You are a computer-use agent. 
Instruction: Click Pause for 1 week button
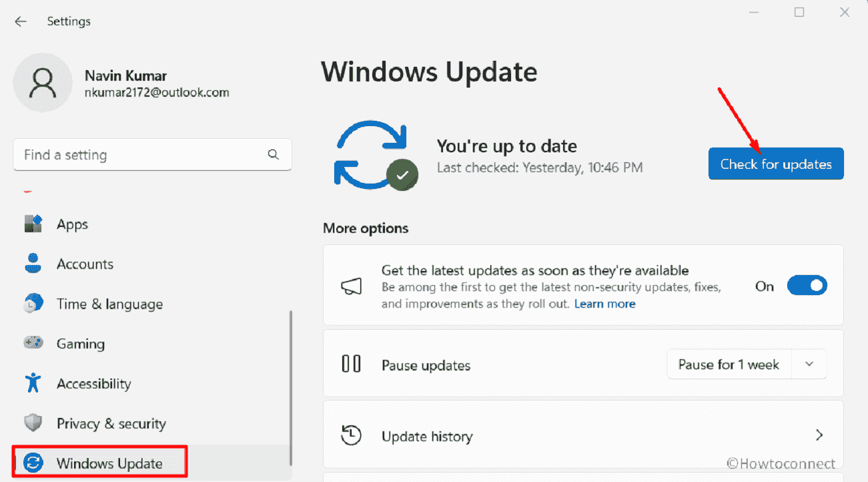coord(729,365)
